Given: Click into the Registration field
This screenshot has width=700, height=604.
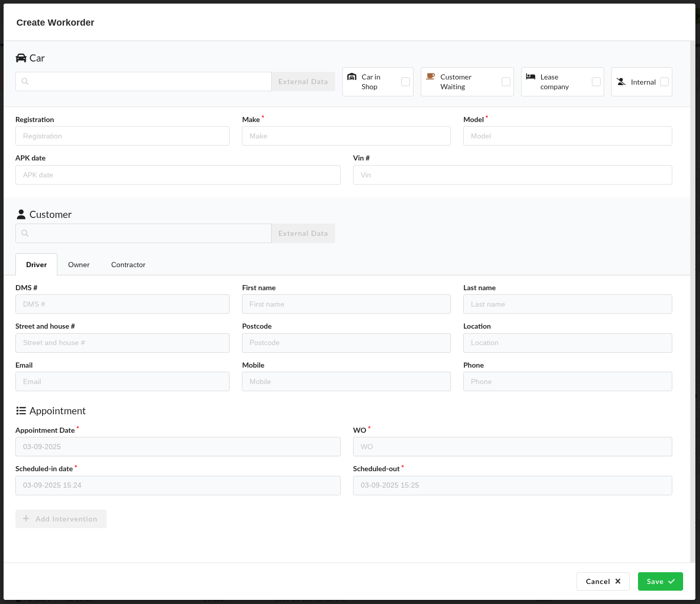Looking at the screenshot, I should (122, 136).
